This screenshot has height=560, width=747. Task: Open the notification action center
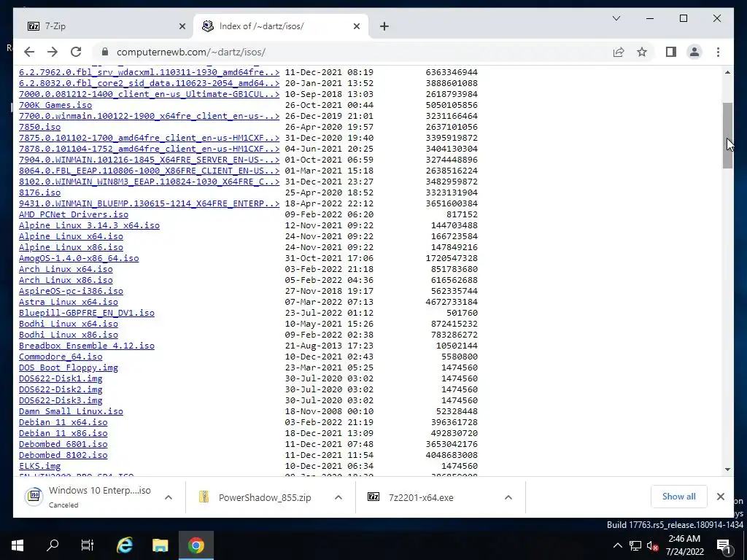coord(724,545)
